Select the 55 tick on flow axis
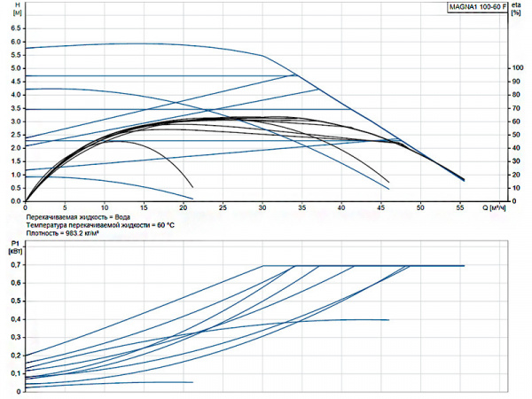Screen dimensions: 532x399 coord(460,209)
